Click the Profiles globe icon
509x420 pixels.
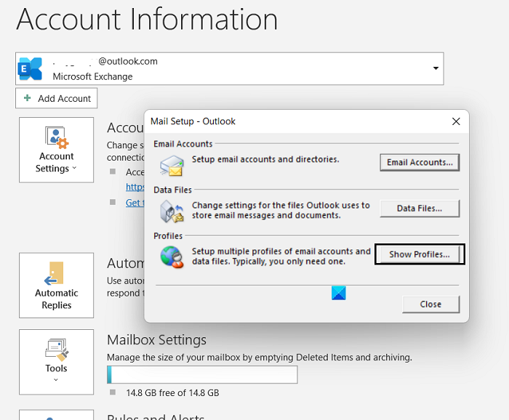[172, 257]
